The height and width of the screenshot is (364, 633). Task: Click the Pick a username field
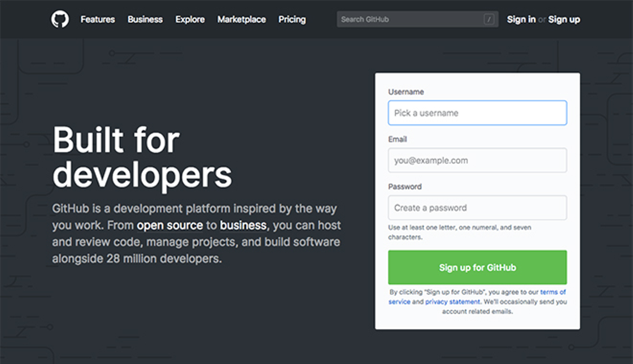477,113
